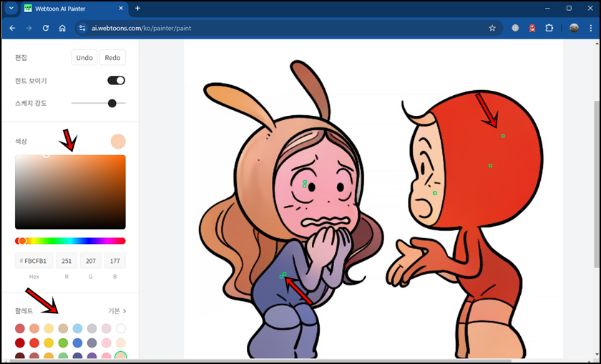This screenshot has height=364, width=601.
Task: Click the green hint dot on red hood top
Action: pos(503,136)
